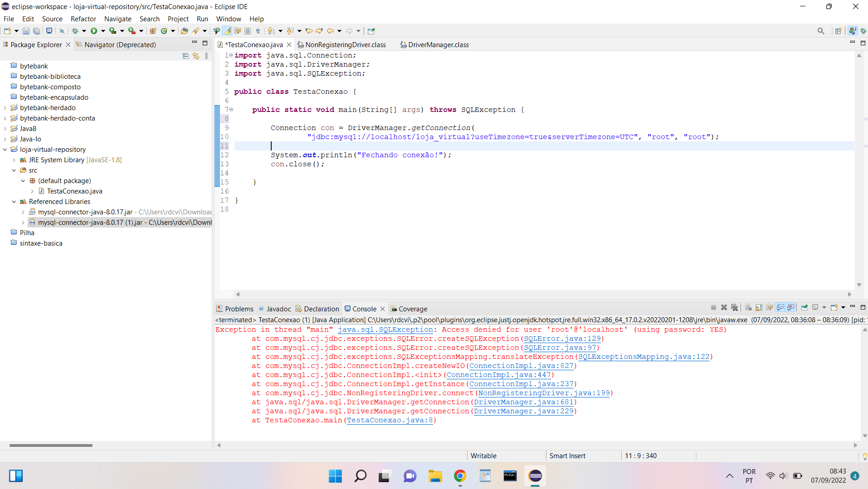Click New Java Package icon
Viewport: 868px width, 489px height.
click(153, 31)
